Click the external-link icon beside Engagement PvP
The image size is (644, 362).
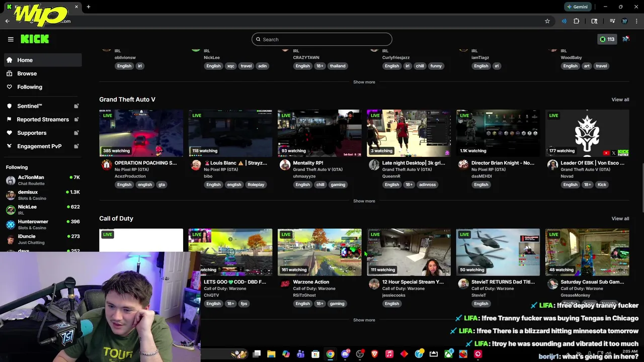pyautogui.click(x=76, y=146)
